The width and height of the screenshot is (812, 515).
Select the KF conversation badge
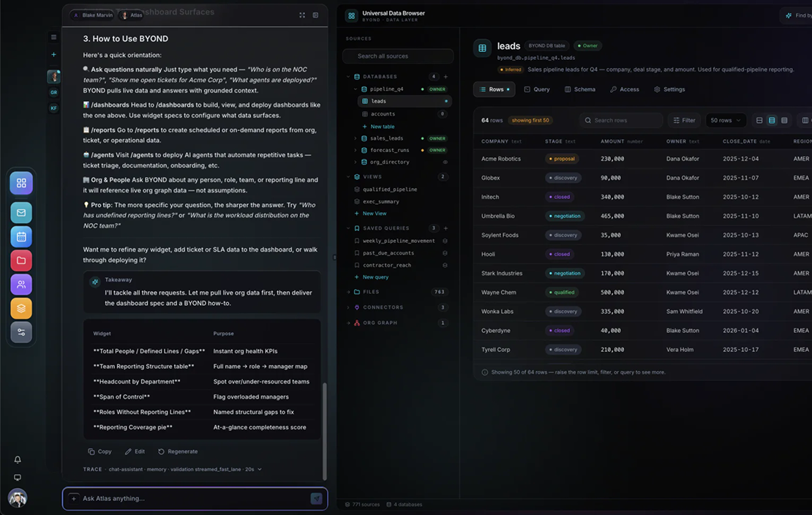[54, 108]
